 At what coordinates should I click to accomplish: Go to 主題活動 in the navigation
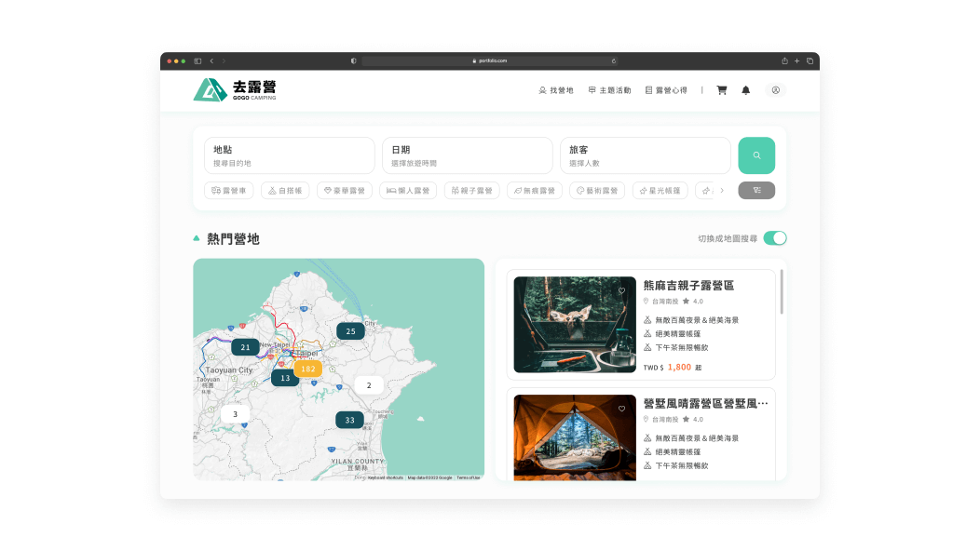[610, 90]
